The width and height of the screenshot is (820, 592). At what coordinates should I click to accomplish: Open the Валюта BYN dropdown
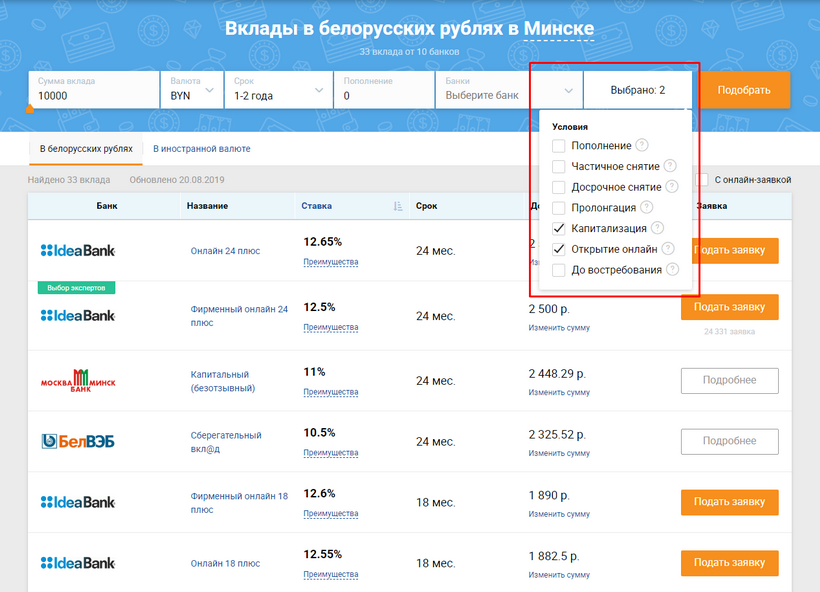192,90
